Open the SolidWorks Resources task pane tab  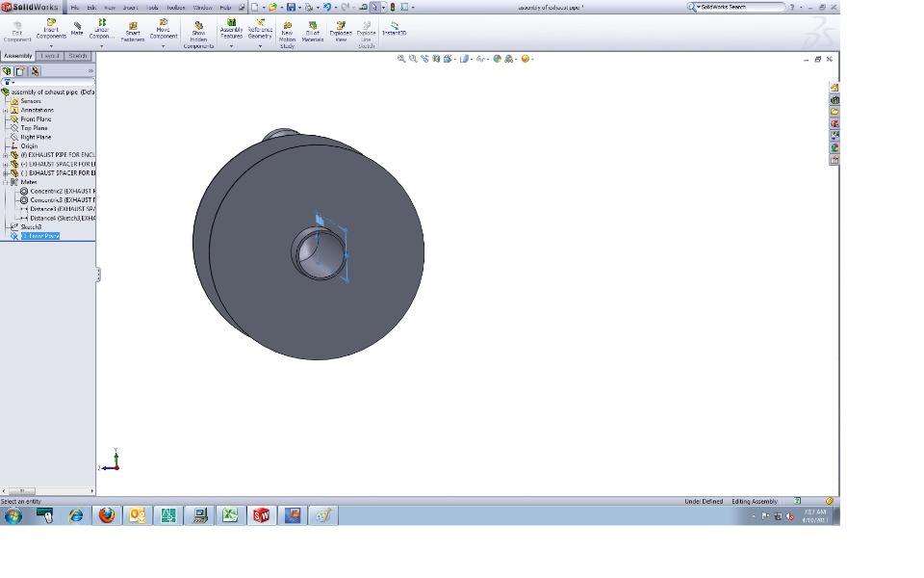[x=834, y=88]
